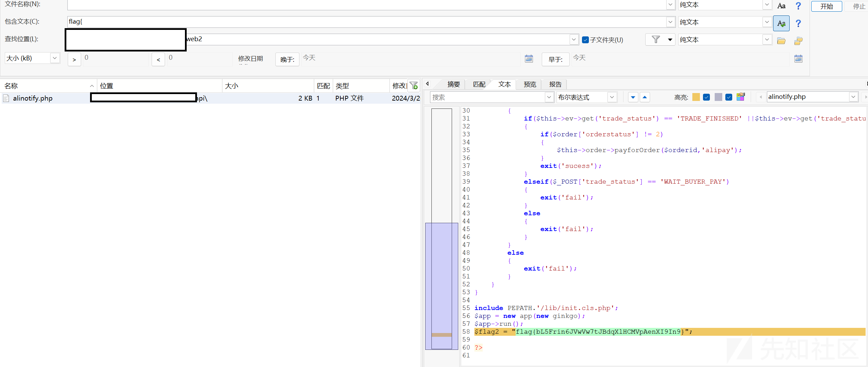868x367 pixels.
Task: Toggle match case for containing text
Action: click(781, 23)
